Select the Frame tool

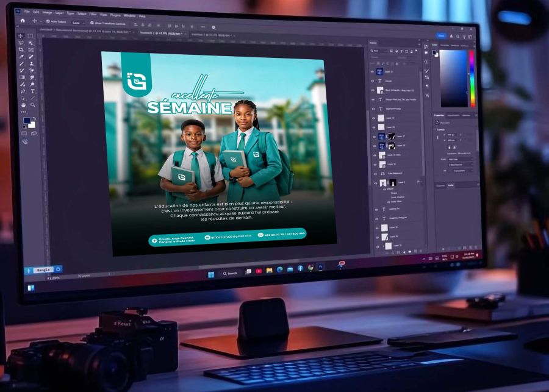[31, 50]
